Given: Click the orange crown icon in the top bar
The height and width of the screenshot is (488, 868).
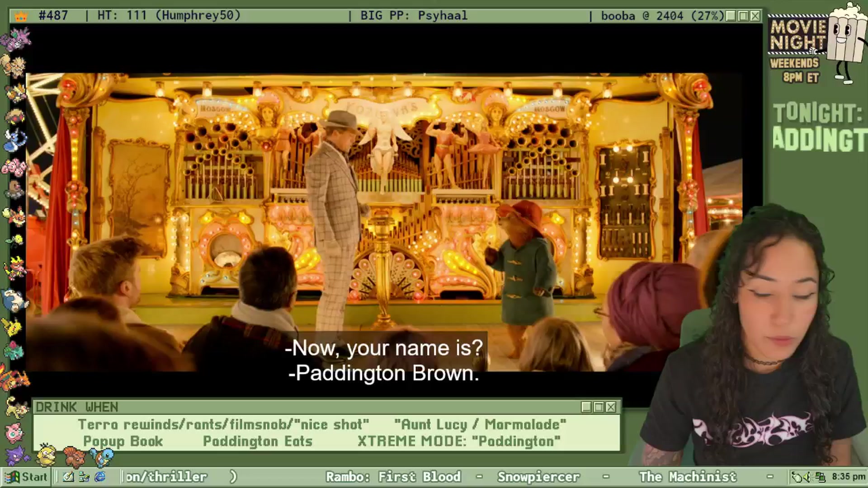Looking at the screenshot, I should [21, 16].
